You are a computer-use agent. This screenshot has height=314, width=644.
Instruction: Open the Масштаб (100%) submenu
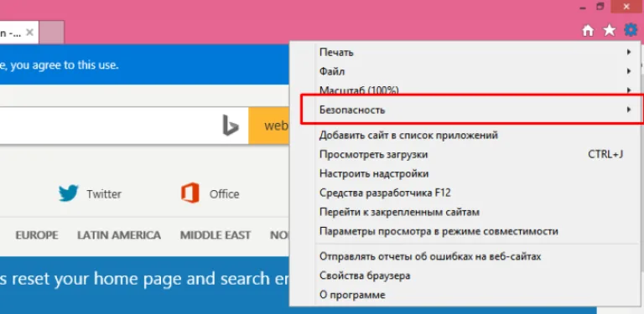[465, 90]
